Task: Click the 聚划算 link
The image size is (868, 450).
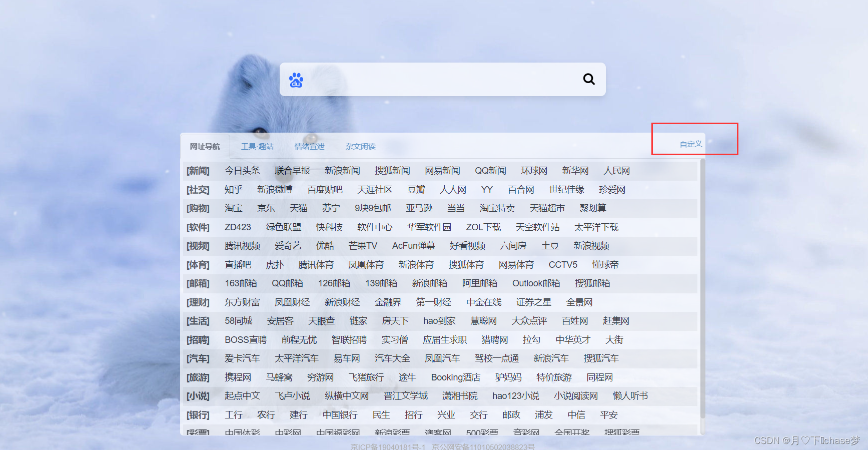Action: coord(593,208)
